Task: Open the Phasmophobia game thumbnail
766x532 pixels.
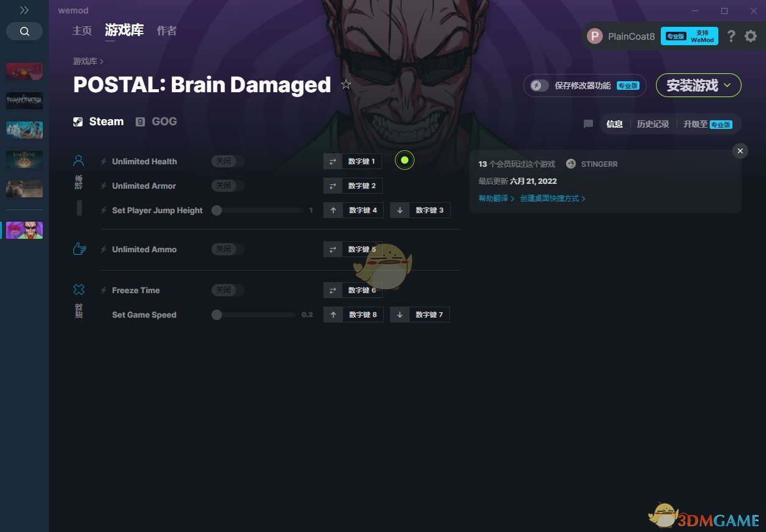Action: pyautogui.click(x=24, y=101)
